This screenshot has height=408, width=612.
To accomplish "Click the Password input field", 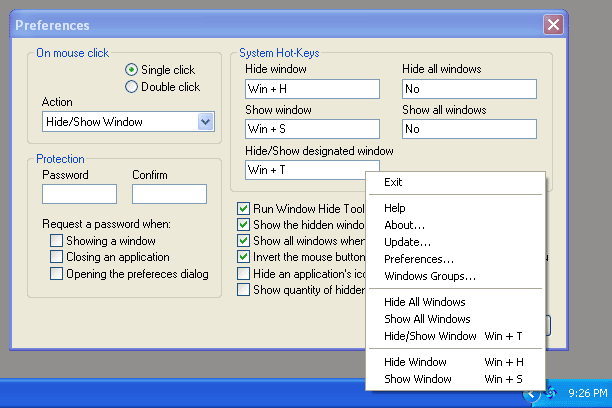I will tap(80, 194).
